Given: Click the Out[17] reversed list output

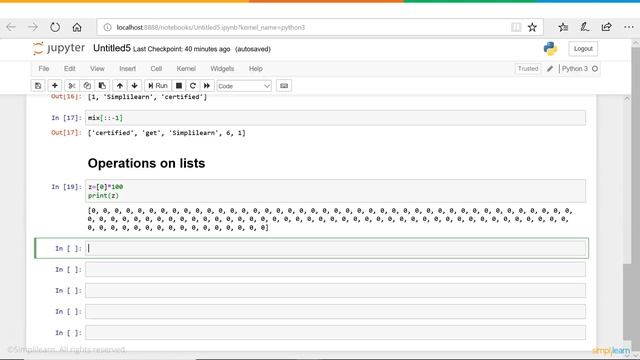Looking at the screenshot, I should [x=167, y=133].
